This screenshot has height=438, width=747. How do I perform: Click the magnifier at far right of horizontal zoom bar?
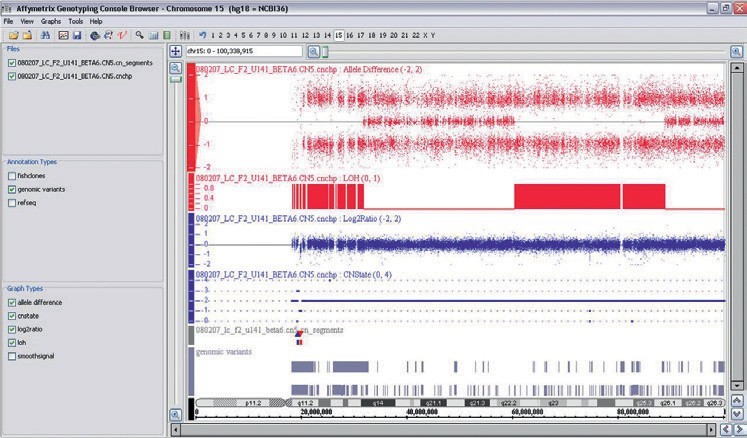click(x=736, y=51)
